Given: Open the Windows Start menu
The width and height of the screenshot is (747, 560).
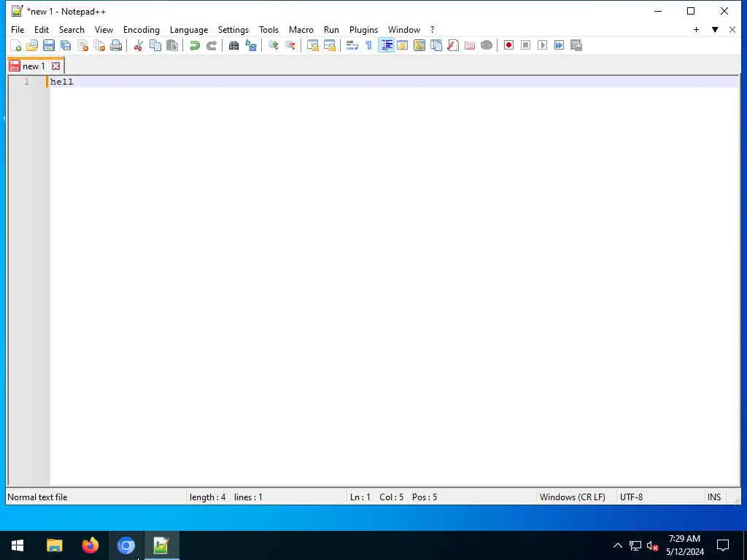Looking at the screenshot, I should point(18,545).
